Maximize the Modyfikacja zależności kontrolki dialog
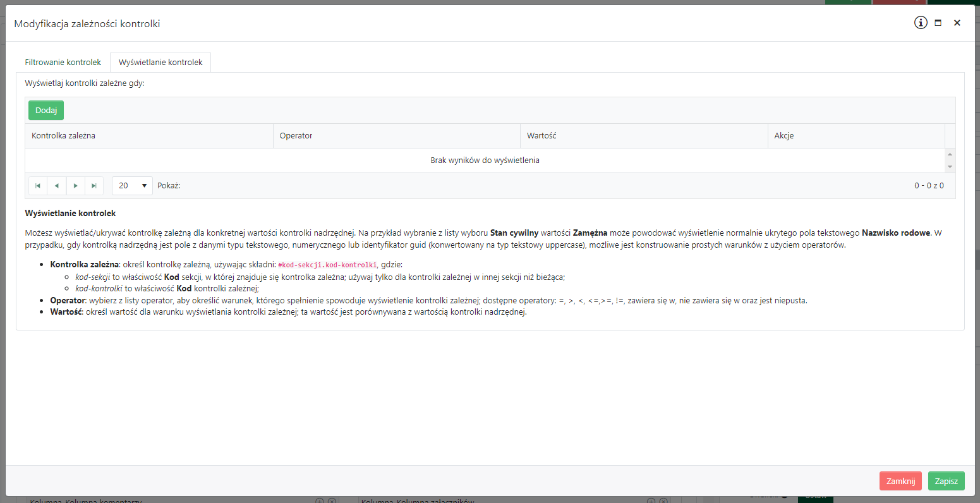The height and width of the screenshot is (503, 980). pos(938,23)
